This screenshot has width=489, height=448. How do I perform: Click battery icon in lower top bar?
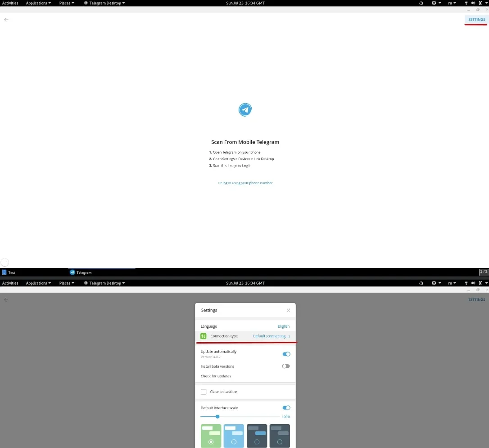coord(480,283)
